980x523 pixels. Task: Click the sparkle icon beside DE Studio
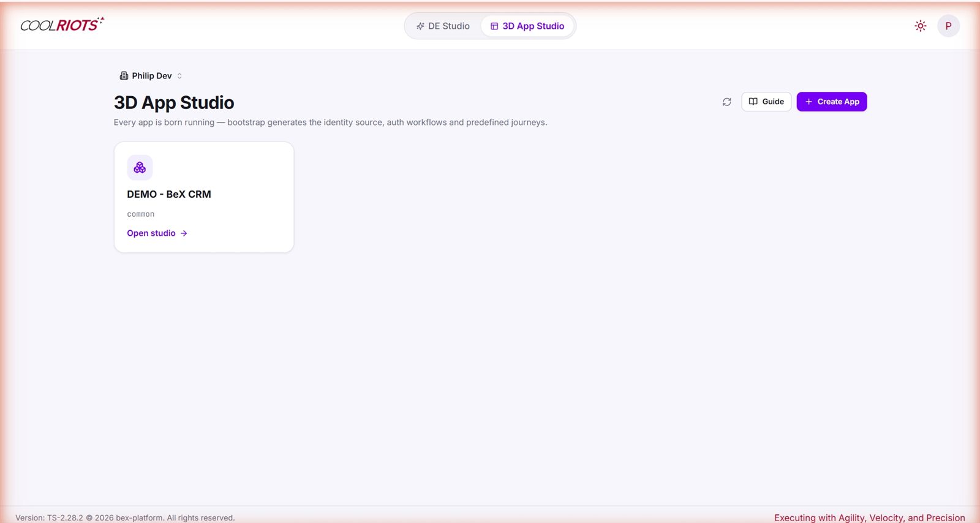point(420,26)
